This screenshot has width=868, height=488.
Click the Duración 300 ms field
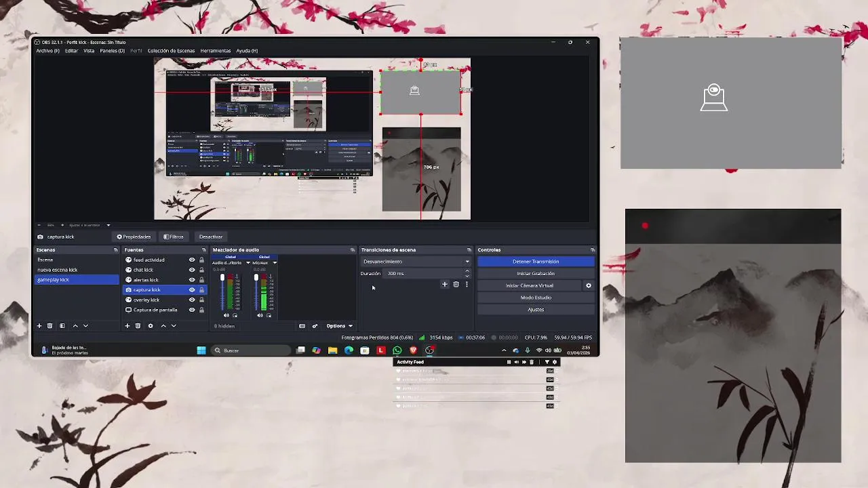427,274
